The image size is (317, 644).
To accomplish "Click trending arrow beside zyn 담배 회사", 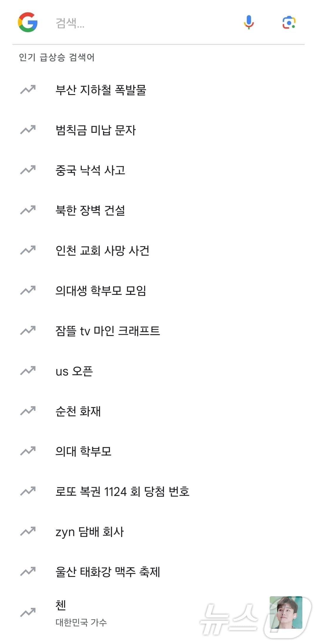I will click(28, 531).
